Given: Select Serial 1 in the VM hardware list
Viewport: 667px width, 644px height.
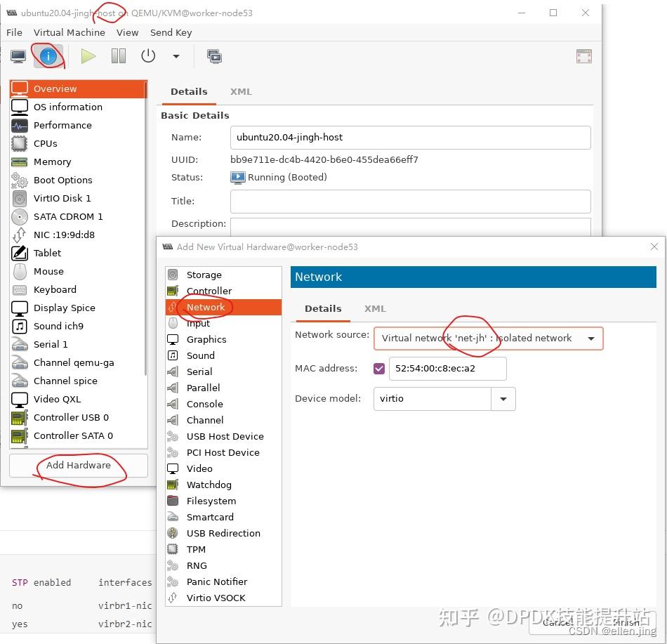Looking at the screenshot, I should click(77, 345).
